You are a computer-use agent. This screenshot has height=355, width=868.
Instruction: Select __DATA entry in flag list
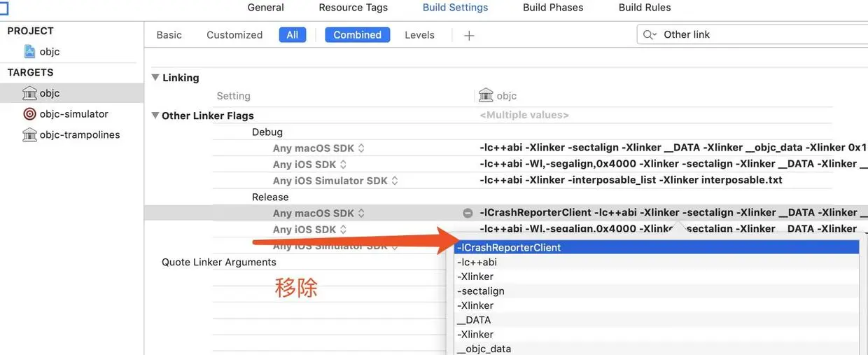pyautogui.click(x=657, y=320)
